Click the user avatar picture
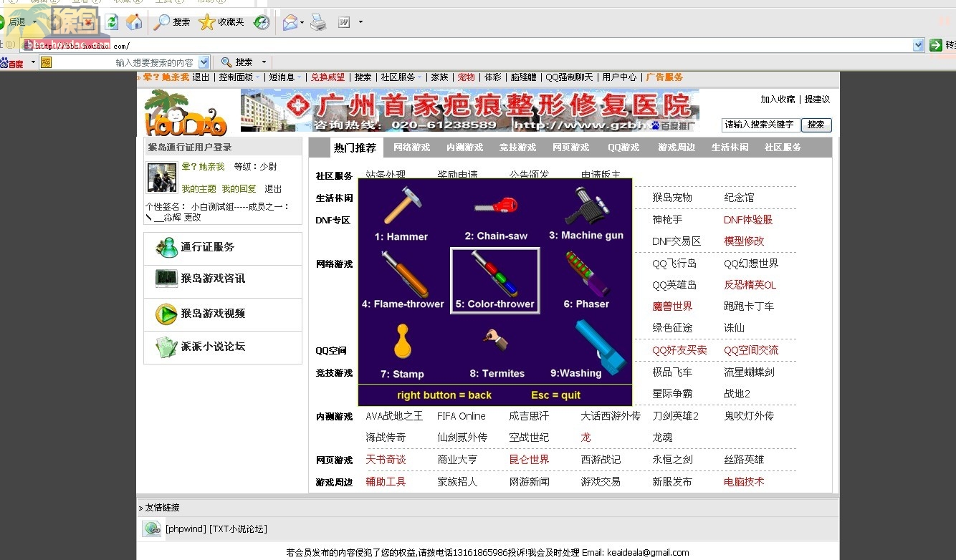 (162, 177)
